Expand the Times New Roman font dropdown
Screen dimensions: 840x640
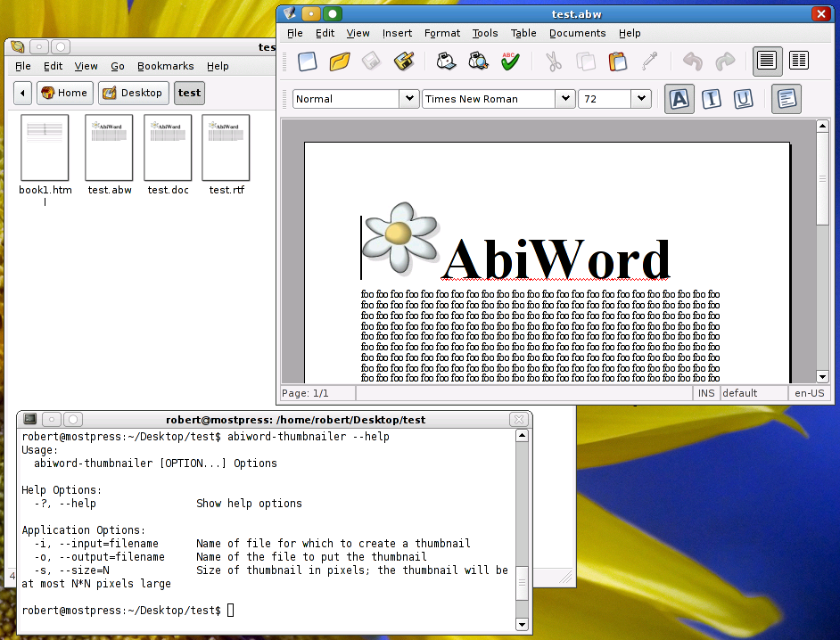pos(564,99)
